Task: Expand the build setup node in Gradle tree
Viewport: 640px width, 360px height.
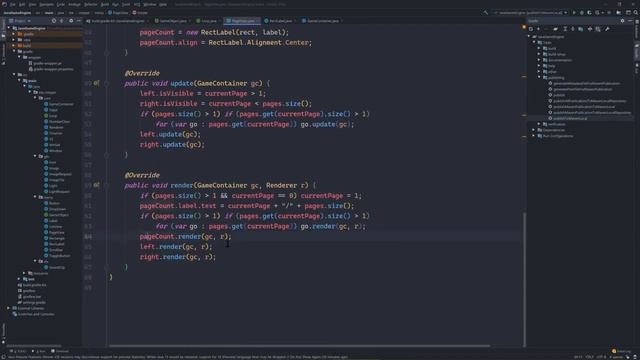Action: coord(539,54)
